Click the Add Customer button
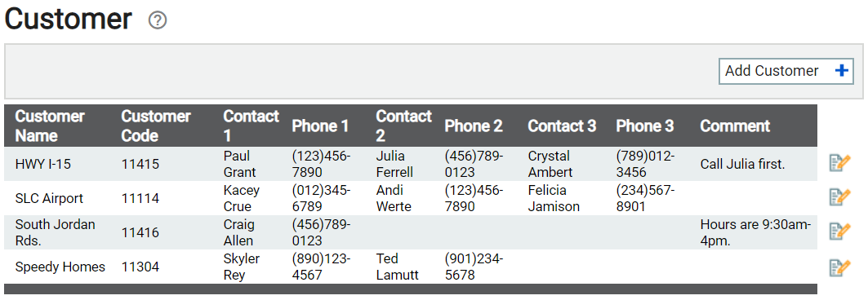868x300 pixels. (x=786, y=71)
